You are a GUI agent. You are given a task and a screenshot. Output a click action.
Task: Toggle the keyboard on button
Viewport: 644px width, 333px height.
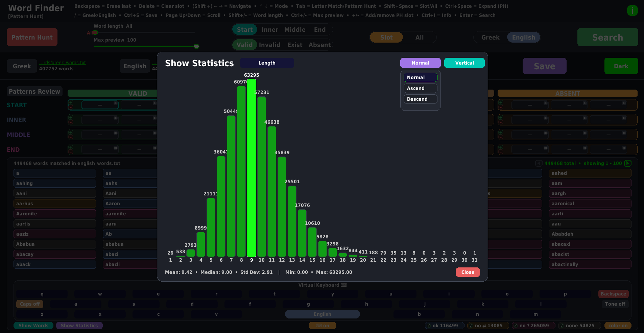(322, 326)
